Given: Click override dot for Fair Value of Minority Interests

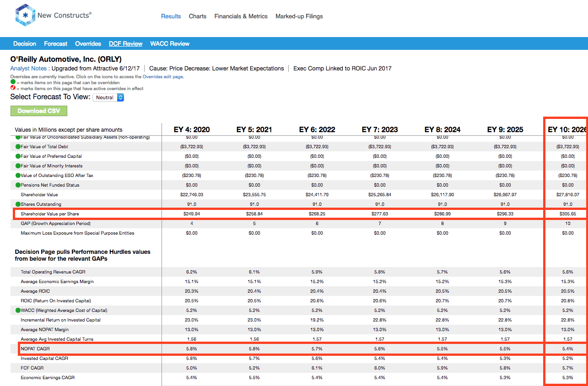Looking at the screenshot, I should click(18, 166).
